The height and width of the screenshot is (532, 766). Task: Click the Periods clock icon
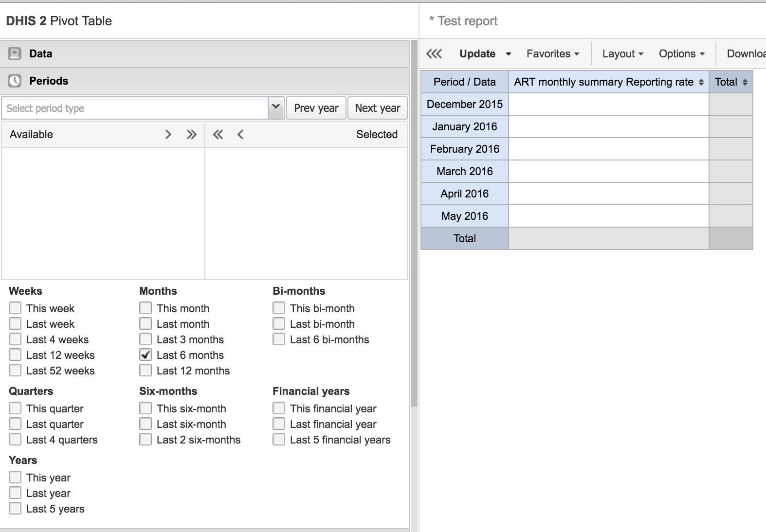coord(15,81)
